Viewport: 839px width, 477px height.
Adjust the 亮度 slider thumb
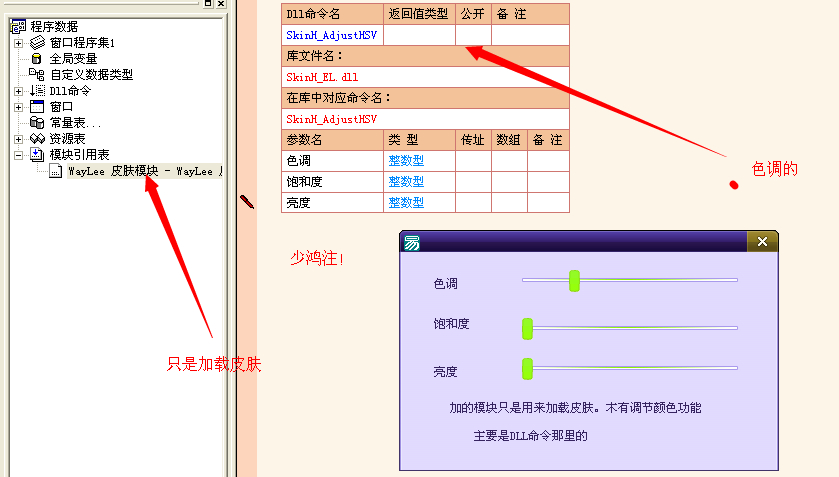[528, 369]
